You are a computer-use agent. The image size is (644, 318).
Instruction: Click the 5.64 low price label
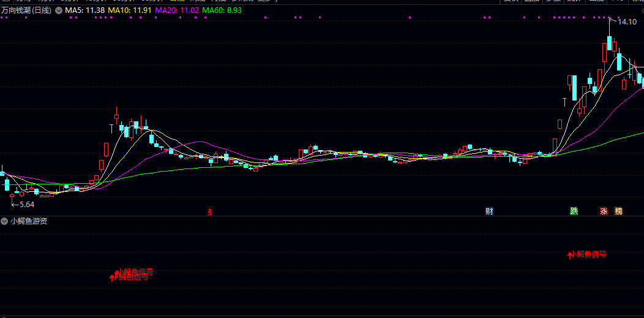[27, 205]
